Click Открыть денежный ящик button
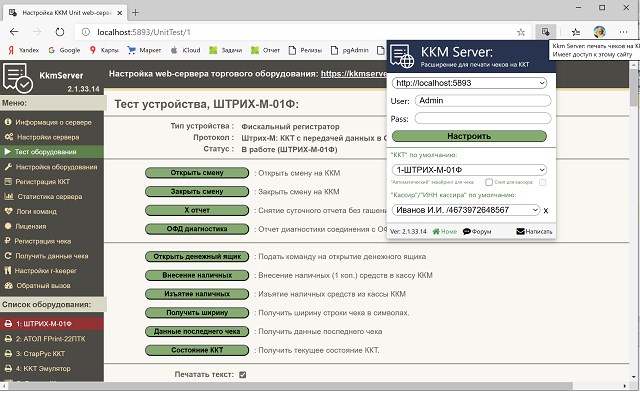This screenshot has width=640, height=400. coord(197,256)
